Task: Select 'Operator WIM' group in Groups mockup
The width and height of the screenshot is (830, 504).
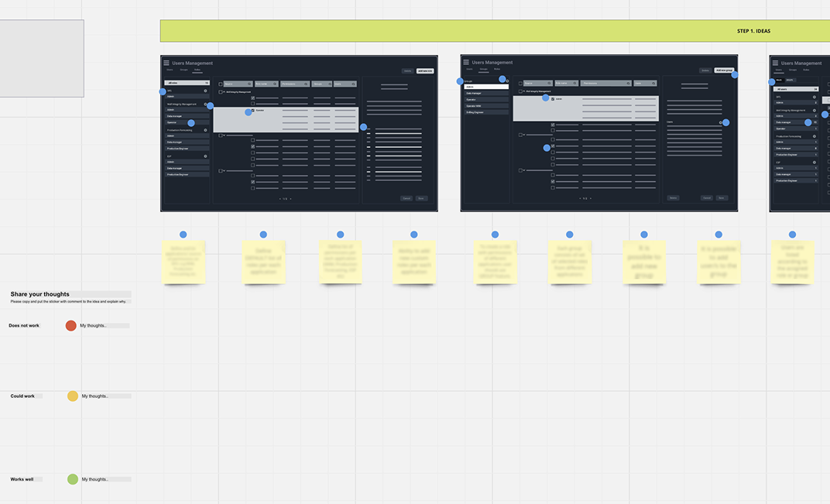Action: point(486,106)
